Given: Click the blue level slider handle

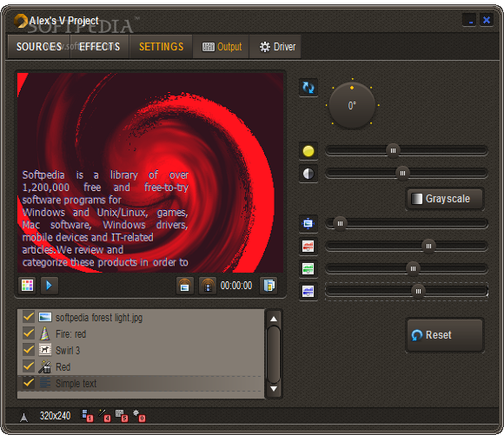Looking at the screenshot, I should [418, 292].
